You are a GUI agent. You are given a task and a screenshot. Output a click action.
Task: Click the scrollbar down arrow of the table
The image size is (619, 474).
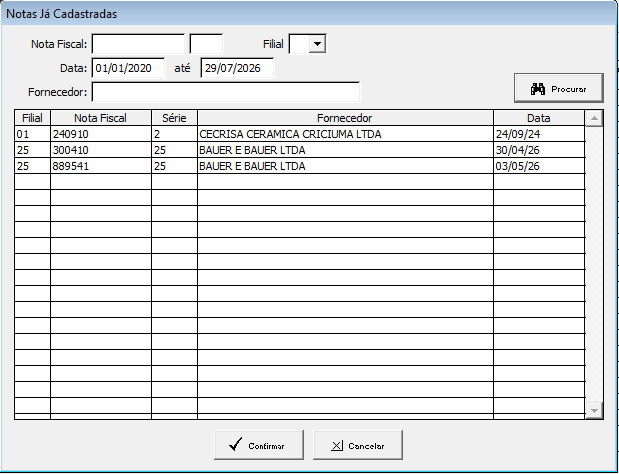pyautogui.click(x=594, y=410)
